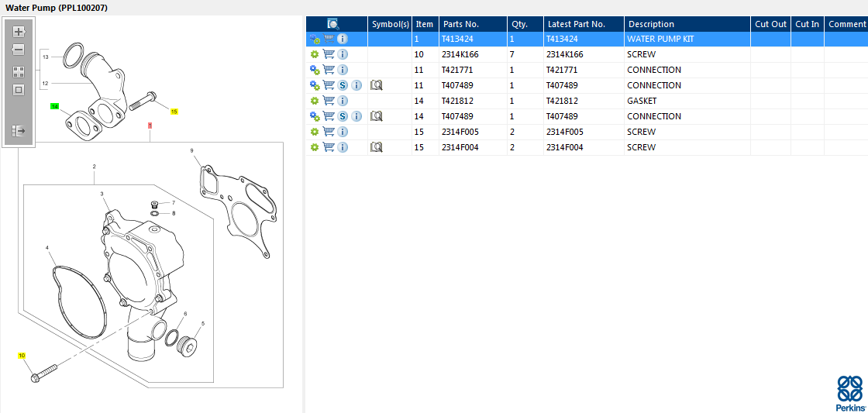The width and height of the screenshot is (868, 413).
Task: Click the Qty. column header
Action: (x=525, y=24)
